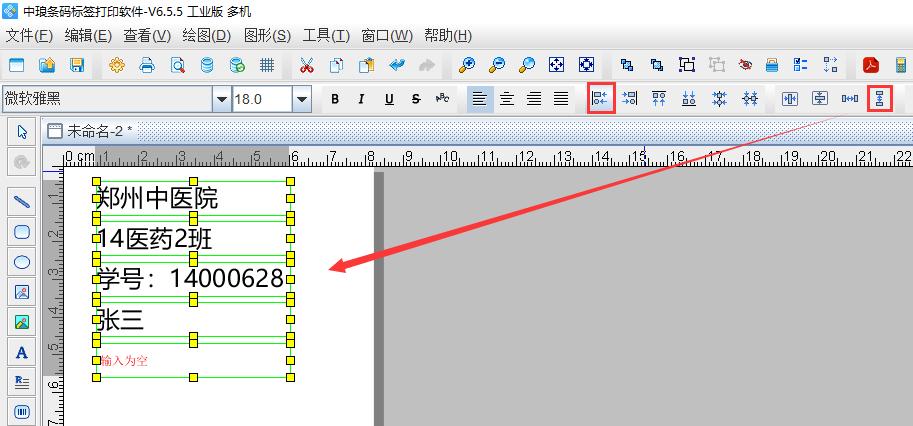The width and height of the screenshot is (913, 426).
Task: Open the 图形(S) menu
Action: [x=267, y=36]
